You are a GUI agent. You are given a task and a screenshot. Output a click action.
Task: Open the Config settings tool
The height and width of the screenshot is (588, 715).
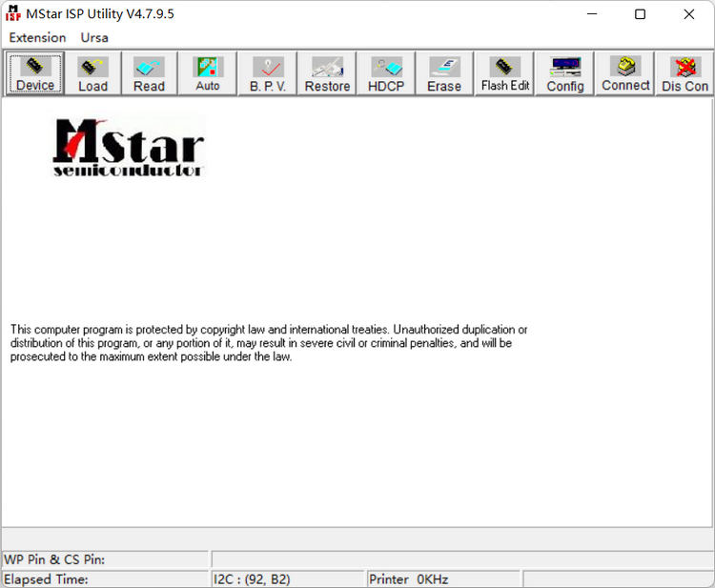pos(565,73)
